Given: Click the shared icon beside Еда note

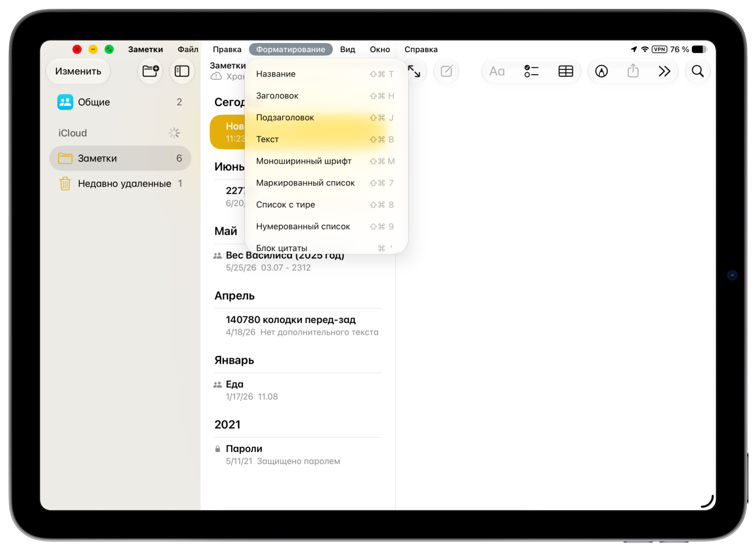Looking at the screenshot, I should coord(217,385).
